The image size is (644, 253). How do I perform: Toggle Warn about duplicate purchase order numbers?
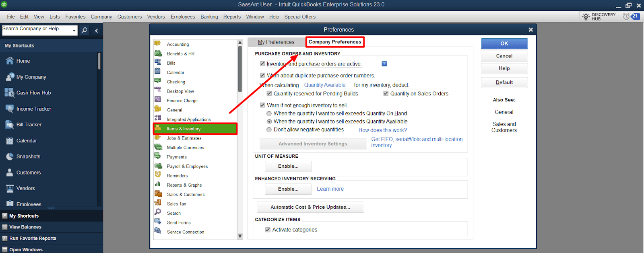[x=262, y=75]
